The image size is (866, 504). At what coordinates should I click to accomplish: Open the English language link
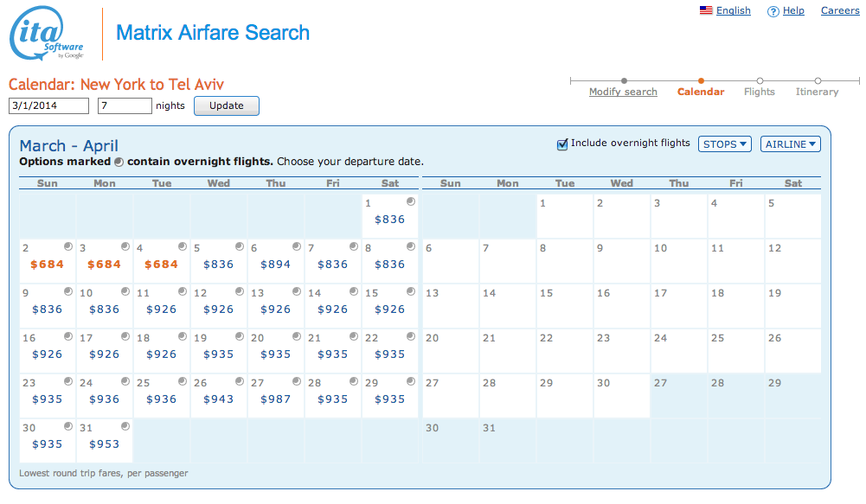pos(734,10)
